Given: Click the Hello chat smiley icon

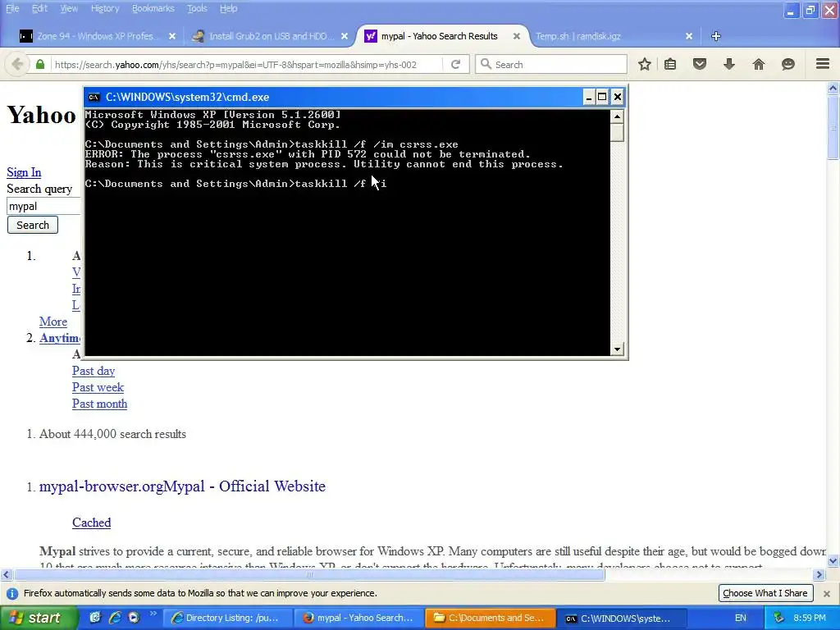Looking at the screenshot, I should [x=788, y=64].
